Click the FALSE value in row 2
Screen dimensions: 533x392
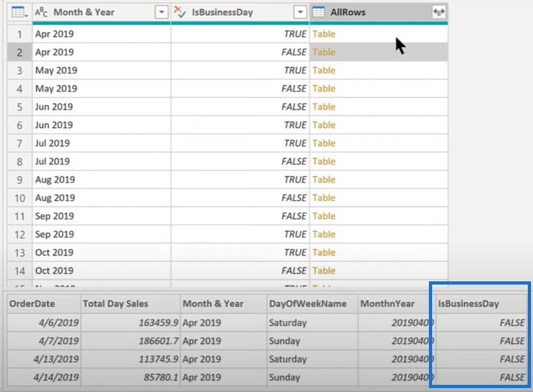294,52
